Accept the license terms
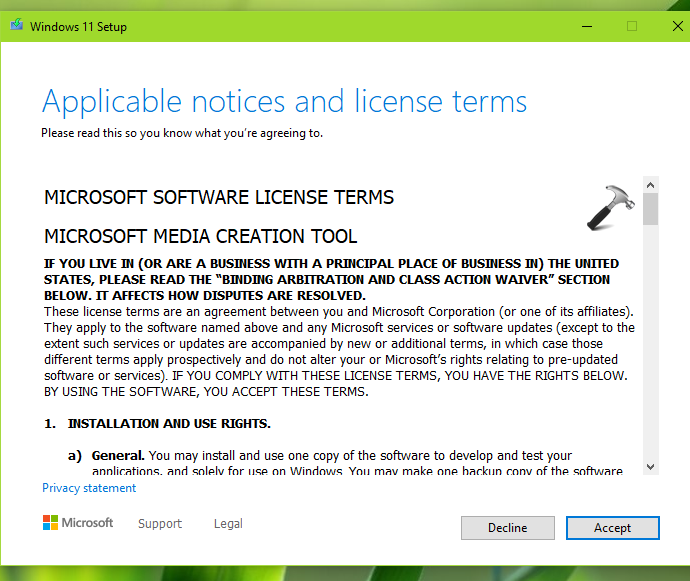 pyautogui.click(x=612, y=528)
